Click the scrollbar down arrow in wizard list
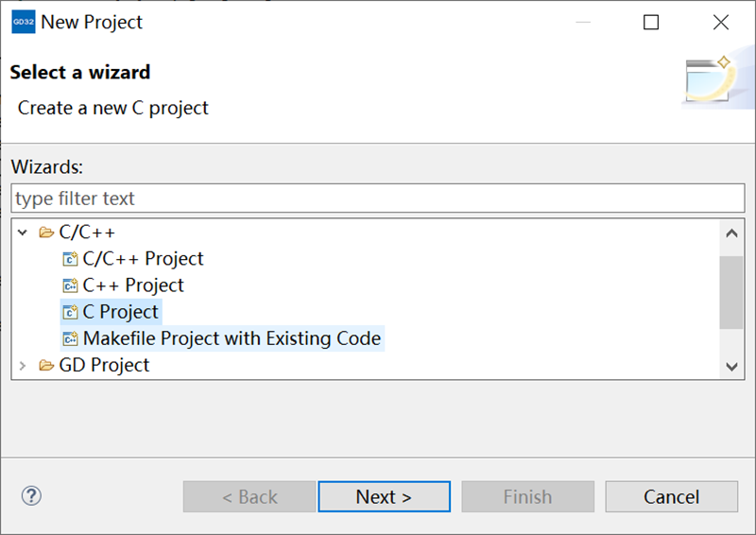This screenshot has height=535, width=756. click(x=731, y=366)
